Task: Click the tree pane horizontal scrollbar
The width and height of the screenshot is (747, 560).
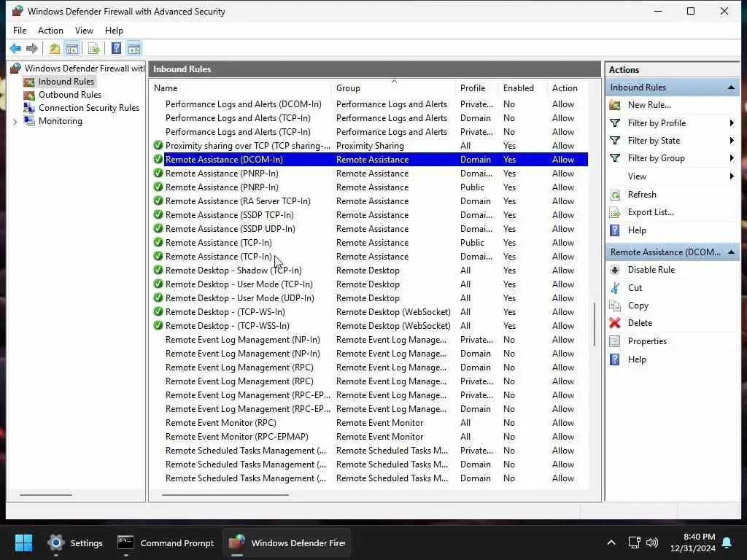Action: [x=46, y=495]
